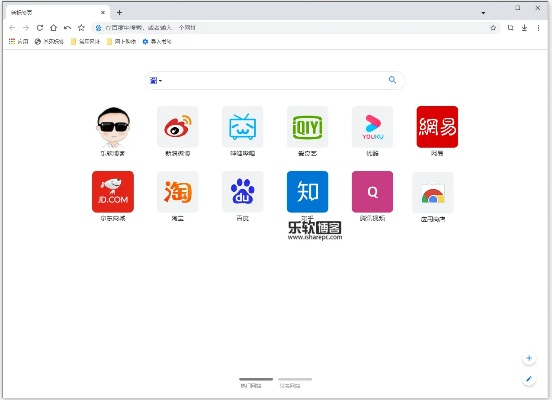Click the crop screenshot icon in toolbar

click(x=510, y=27)
